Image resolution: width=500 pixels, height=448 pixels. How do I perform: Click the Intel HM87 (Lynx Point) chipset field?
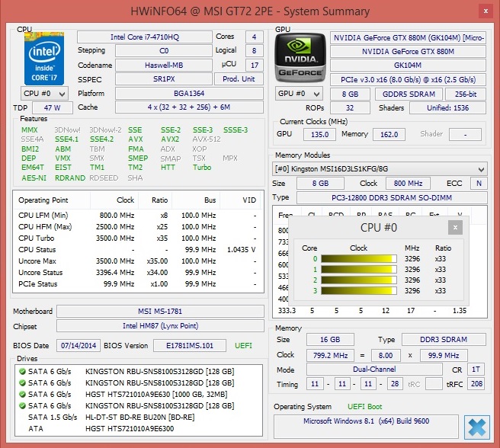(160, 326)
